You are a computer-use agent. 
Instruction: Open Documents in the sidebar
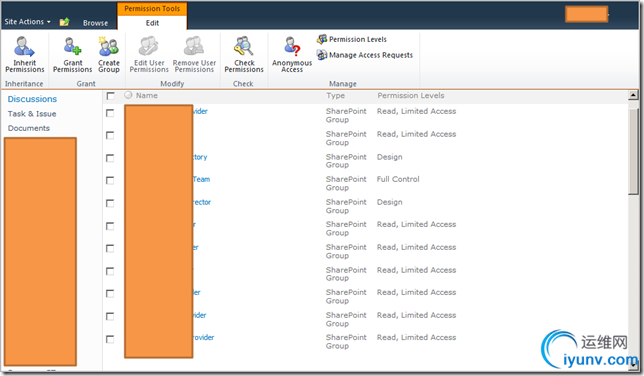pos(29,128)
